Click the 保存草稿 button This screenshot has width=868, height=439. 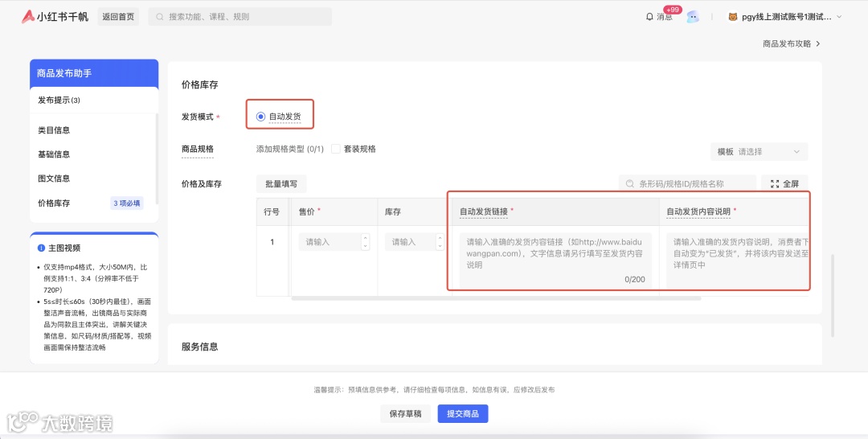[x=405, y=413]
